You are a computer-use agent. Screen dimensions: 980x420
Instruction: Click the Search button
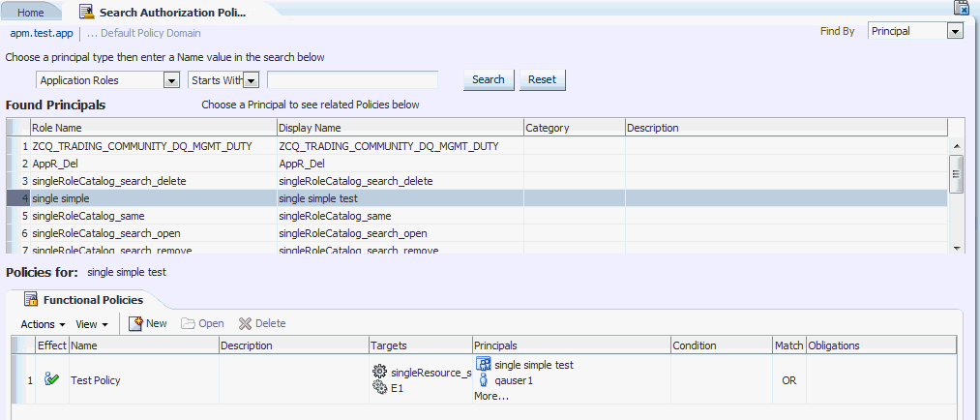489,79
